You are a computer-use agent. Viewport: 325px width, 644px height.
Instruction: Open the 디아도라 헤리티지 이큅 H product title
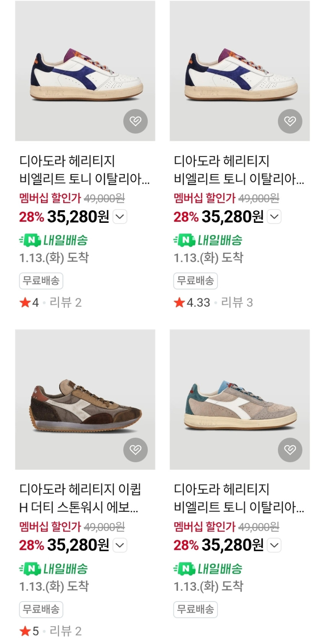tap(80, 498)
